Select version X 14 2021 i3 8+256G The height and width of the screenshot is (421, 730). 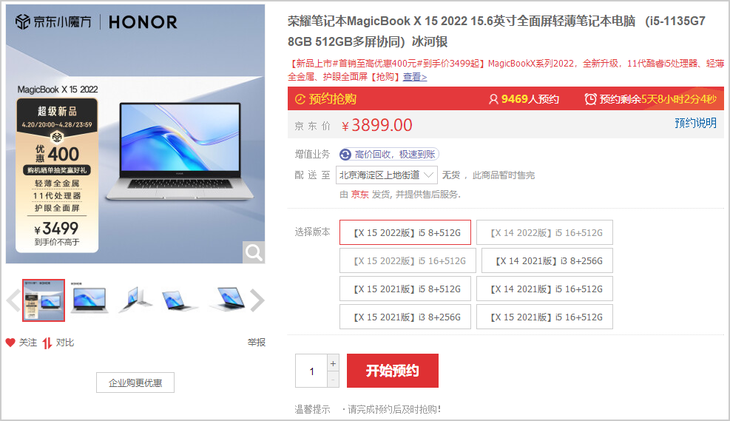pos(547,261)
